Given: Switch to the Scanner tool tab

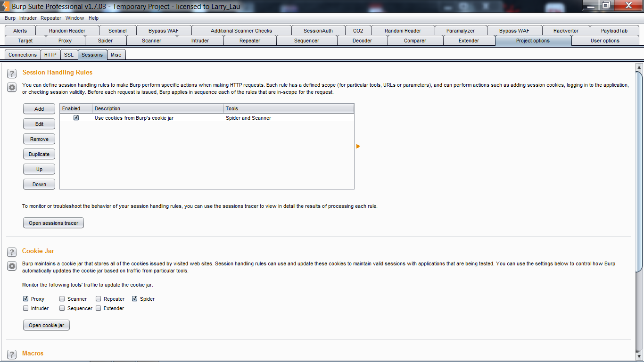Looking at the screenshot, I should 152,41.
